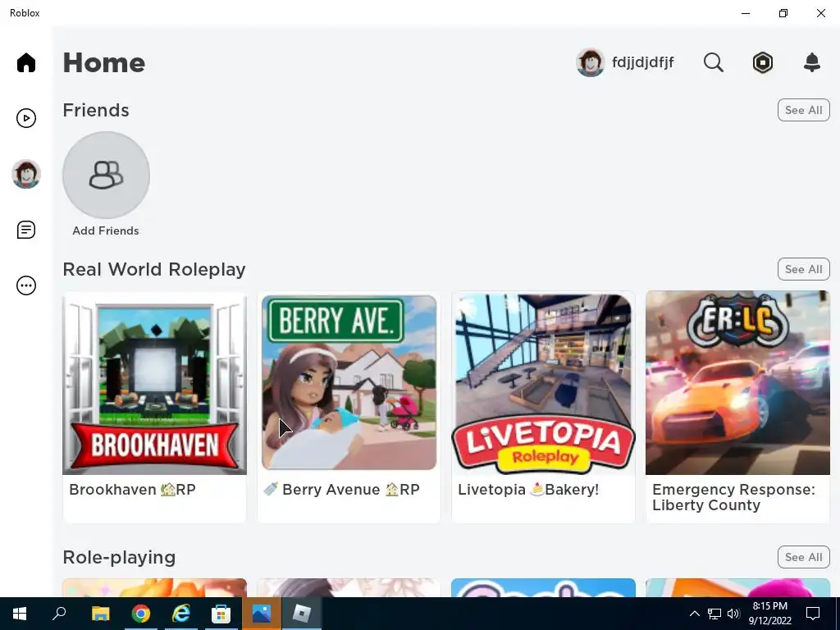
Task: Open the Robux hexagon icon
Action: click(x=762, y=62)
